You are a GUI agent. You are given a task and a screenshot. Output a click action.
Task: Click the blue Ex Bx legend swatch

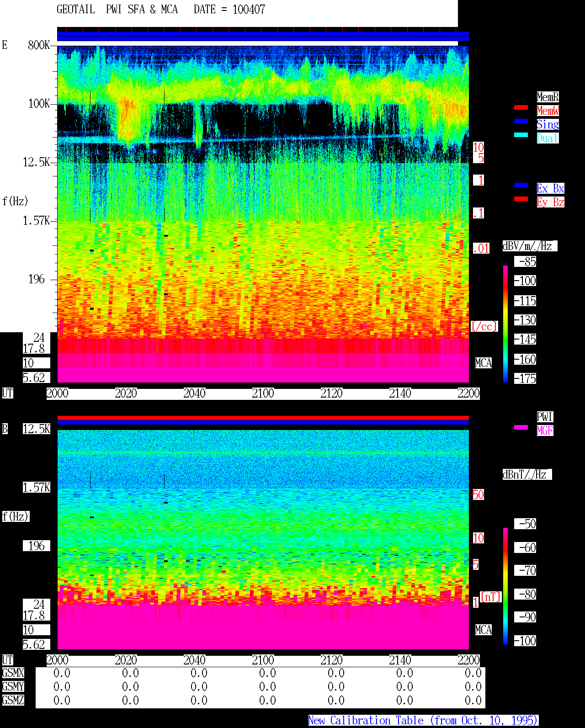pos(521,185)
